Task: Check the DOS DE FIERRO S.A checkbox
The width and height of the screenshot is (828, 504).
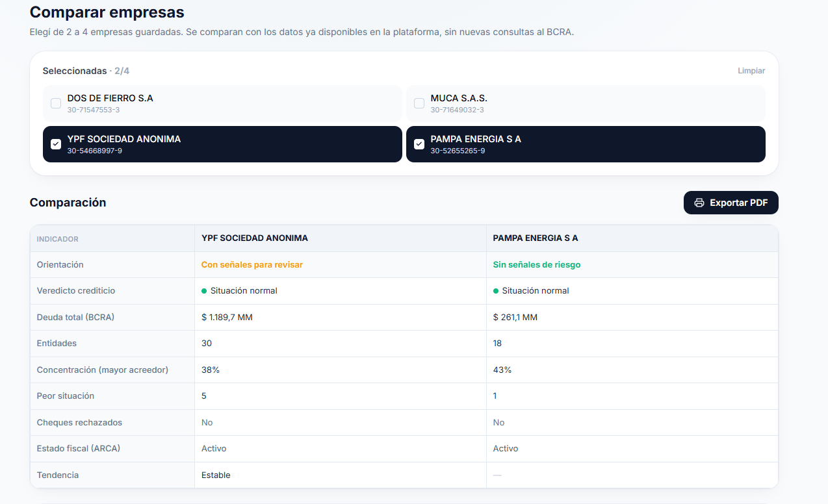Action: pyautogui.click(x=56, y=103)
